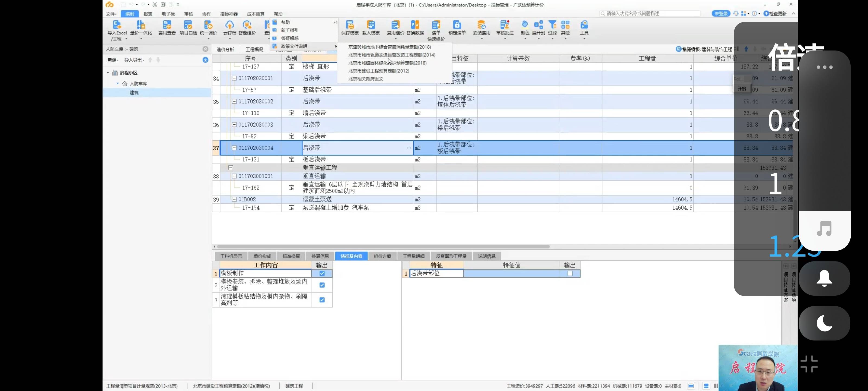Click the 量价一体化 toolbar icon
Image resolution: width=868 pixels, height=391 pixels.
(141, 28)
